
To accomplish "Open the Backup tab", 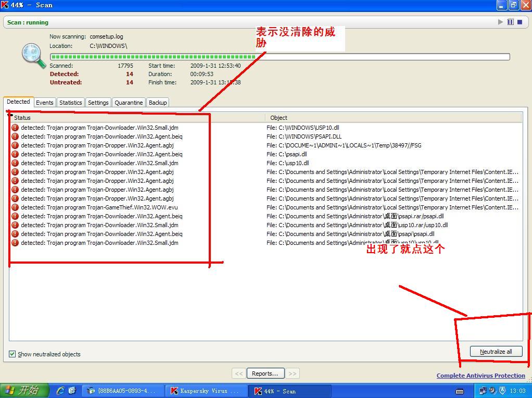I will tap(158, 103).
